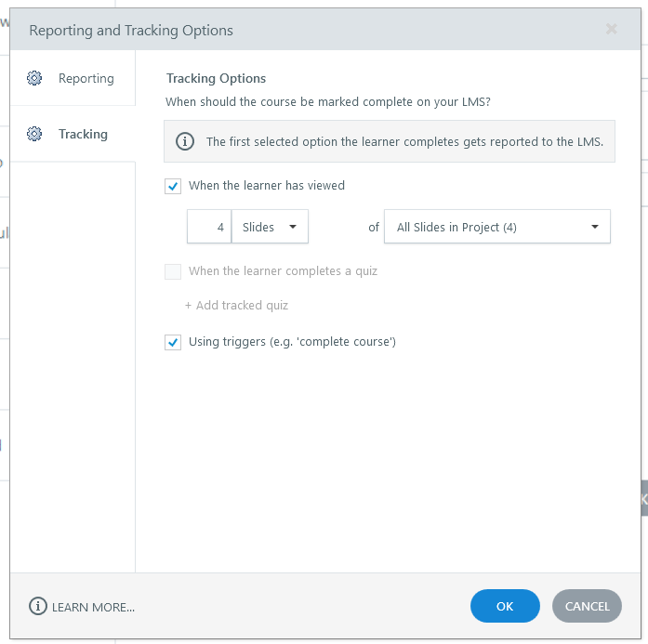Click the info icon in LMS notice

point(185,141)
